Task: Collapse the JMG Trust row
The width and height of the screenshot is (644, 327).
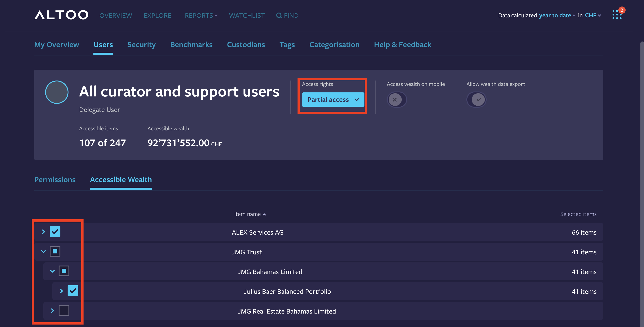Action: coord(43,251)
